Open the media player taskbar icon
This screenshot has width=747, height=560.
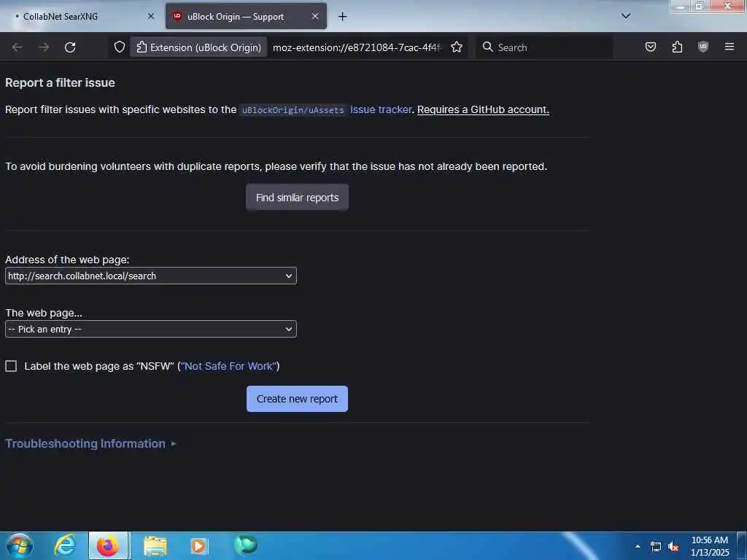(198, 546)
